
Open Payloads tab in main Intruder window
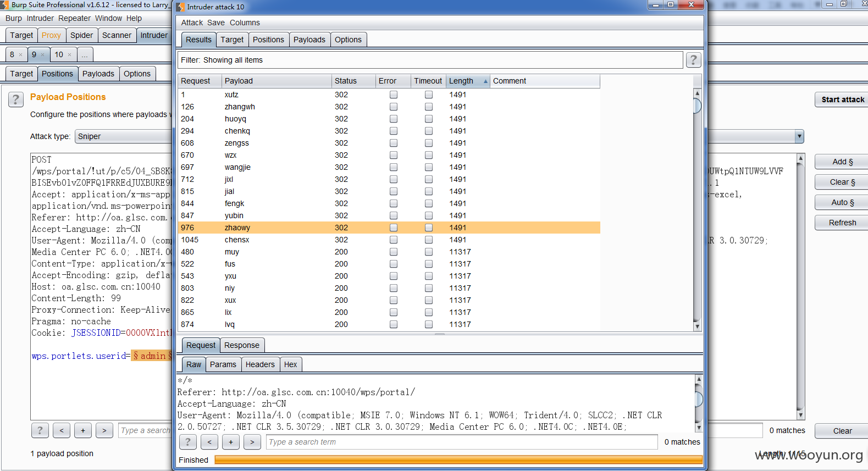98,74
